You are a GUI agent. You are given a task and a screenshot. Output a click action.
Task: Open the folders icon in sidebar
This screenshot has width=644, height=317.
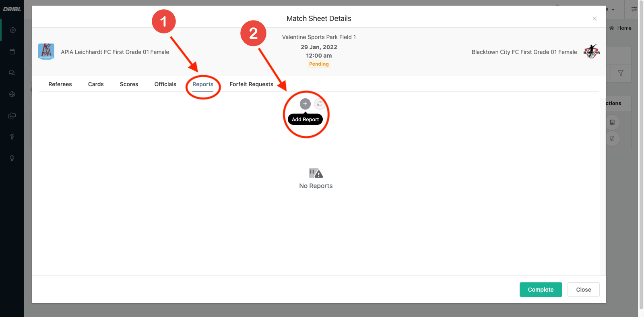click(12, 116)
